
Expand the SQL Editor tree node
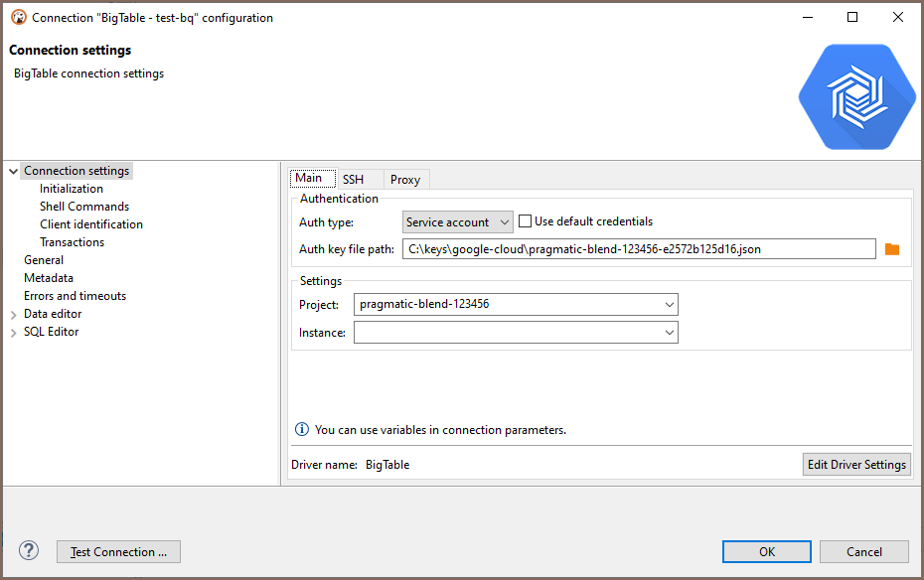click(x=13, y=333)
